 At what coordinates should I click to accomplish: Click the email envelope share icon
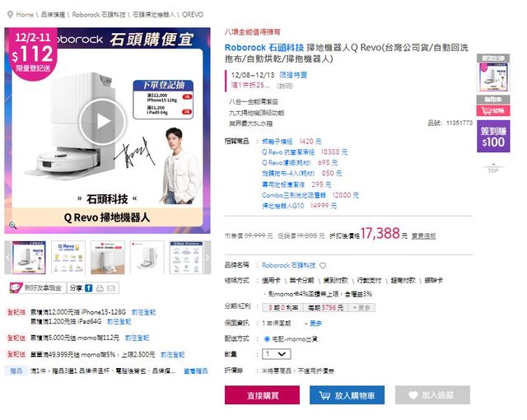click(111, 288)
